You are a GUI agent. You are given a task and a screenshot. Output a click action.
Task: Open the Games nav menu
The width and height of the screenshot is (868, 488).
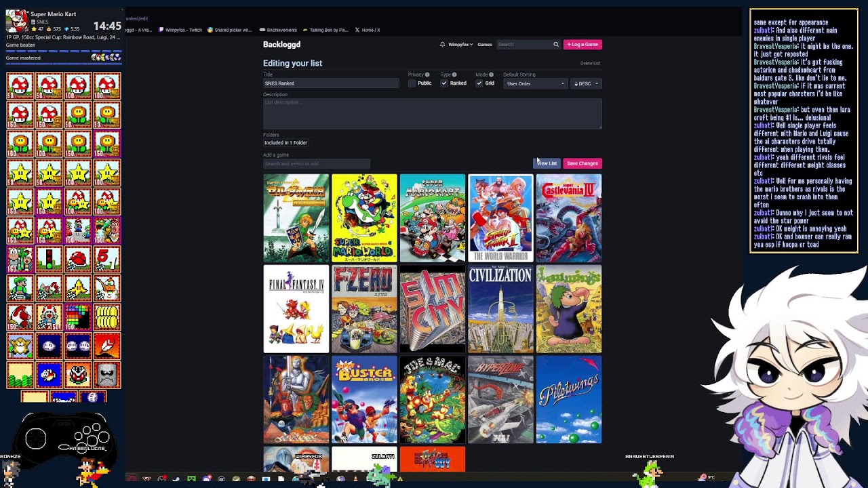485,45
